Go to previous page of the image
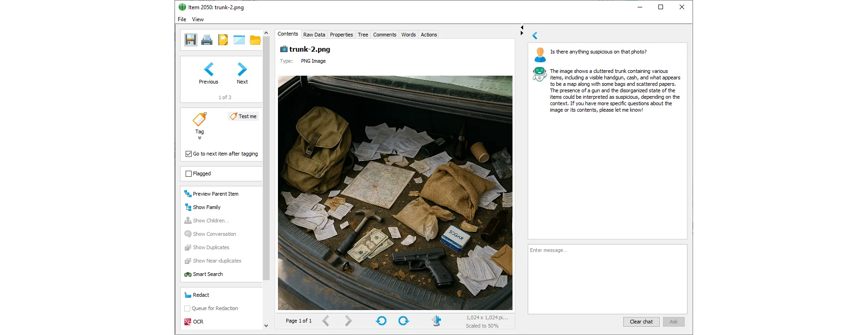 pos(326,321)
